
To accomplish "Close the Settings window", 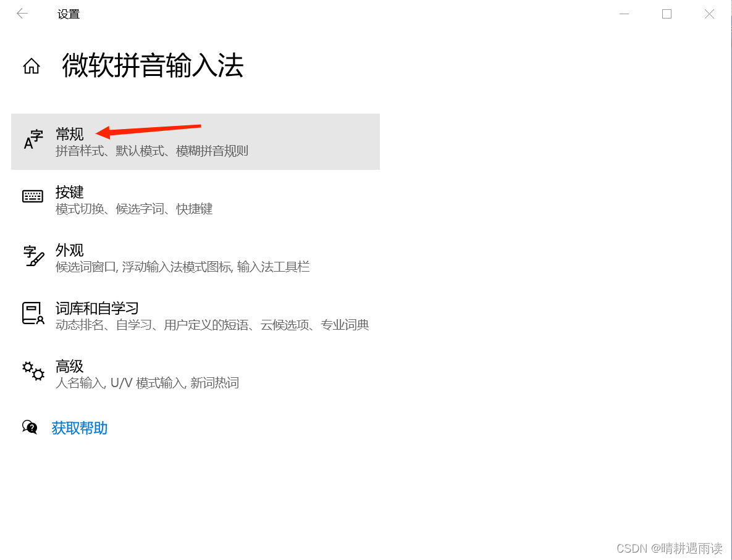I will tap(709, 14).
